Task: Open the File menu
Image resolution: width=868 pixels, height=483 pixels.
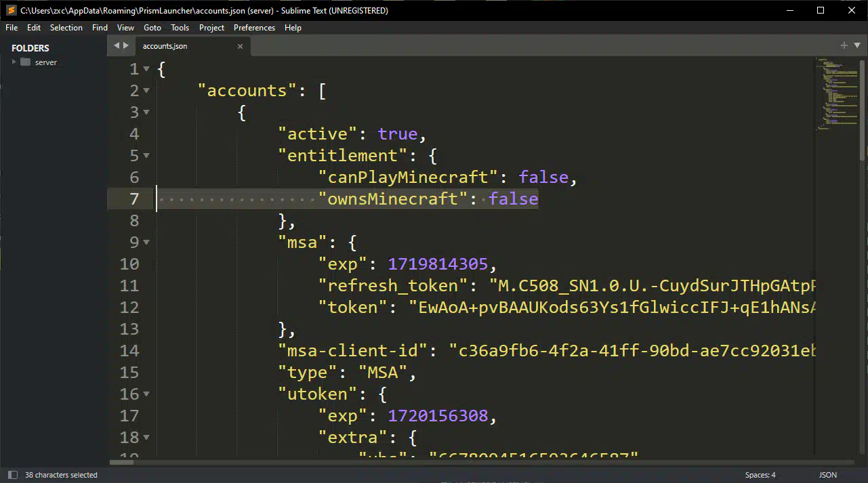Action: (12, 28)
